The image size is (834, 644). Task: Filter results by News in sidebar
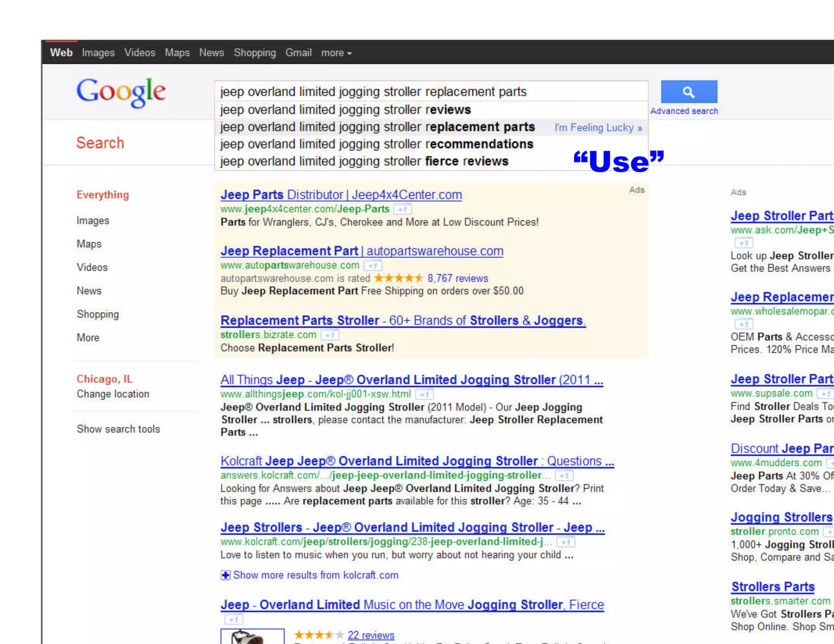[89, 291]
